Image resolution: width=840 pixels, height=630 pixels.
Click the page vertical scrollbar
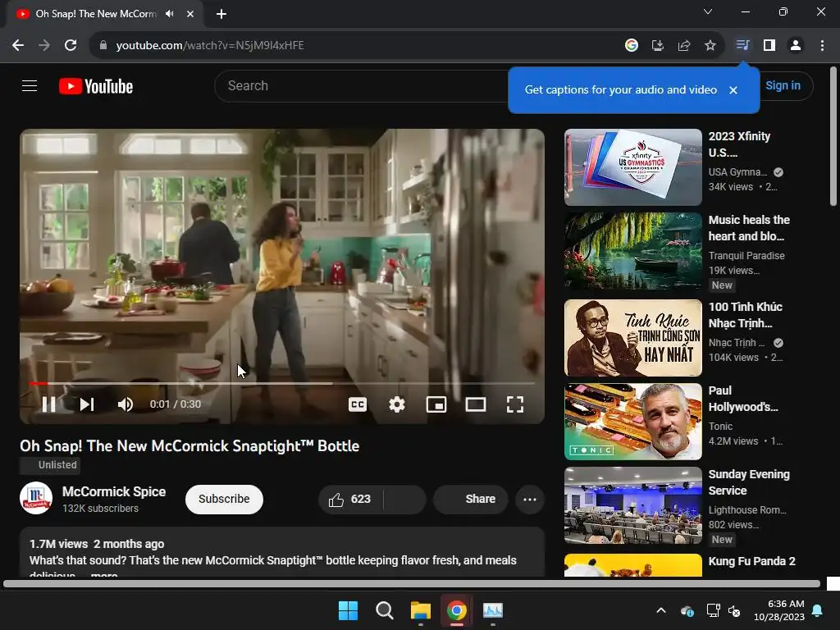[833, 137]
